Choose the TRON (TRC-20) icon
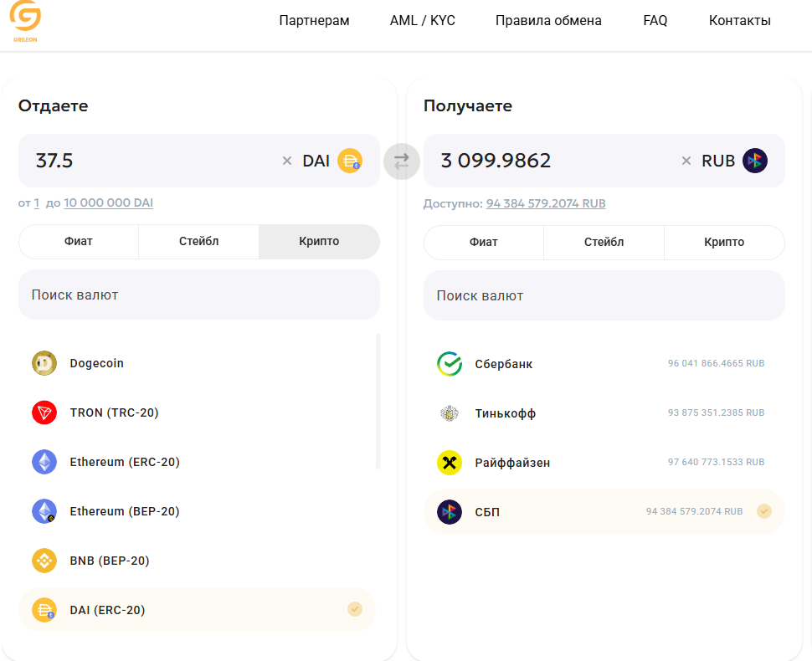Screen dimensions: 812x661 [x=44, y=412]
